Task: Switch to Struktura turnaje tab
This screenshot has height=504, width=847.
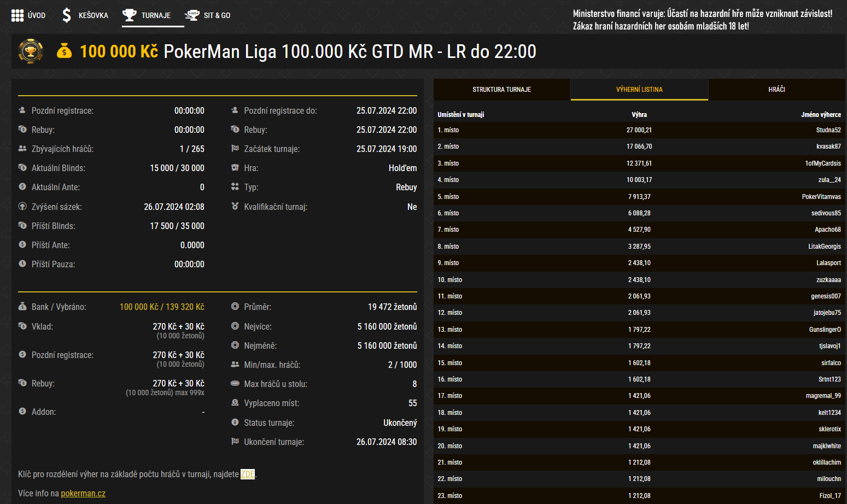Action: (502, 89)
